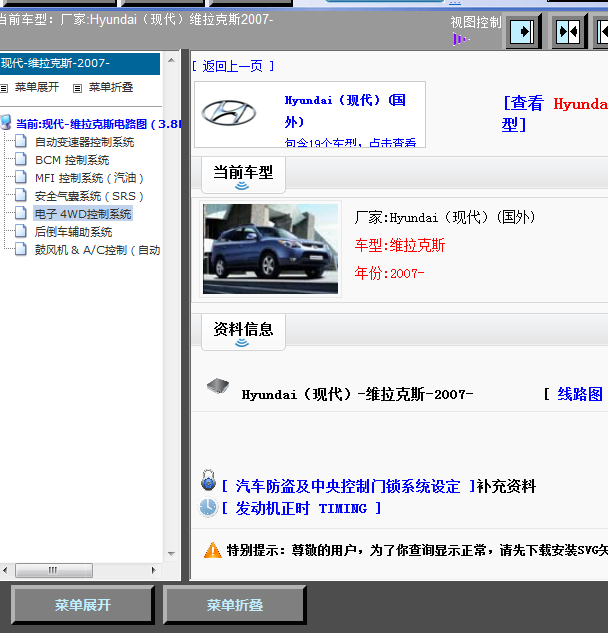608x637 pixels.
Task: Click the padlock icon beside 汽车防盗 link
Action: [x=208, y=480]
